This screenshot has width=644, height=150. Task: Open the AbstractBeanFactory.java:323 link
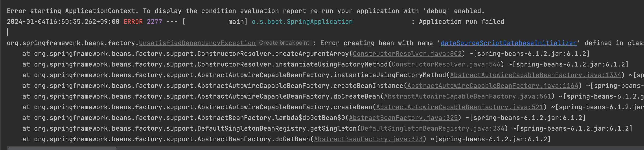pos(368,139)
